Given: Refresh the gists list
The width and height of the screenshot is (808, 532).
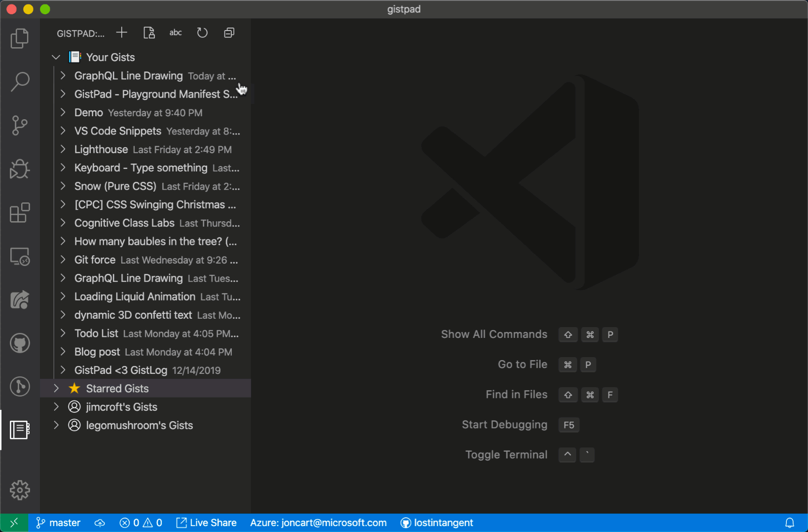Looking at the screenshot, I should 202,33.
